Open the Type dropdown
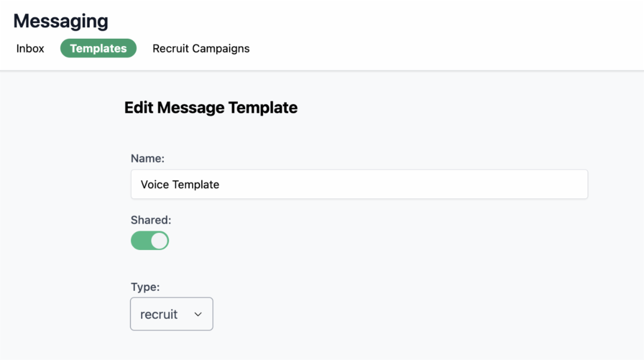 click(171, 314)
